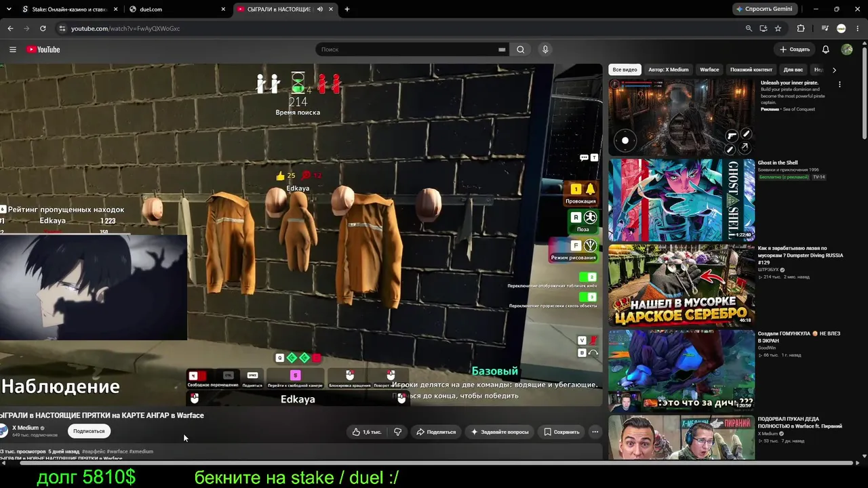The height and width of the screenshot is (488, 868).
Task: Click the 'Подписаться' subscribe button
Action: point(89,431)
